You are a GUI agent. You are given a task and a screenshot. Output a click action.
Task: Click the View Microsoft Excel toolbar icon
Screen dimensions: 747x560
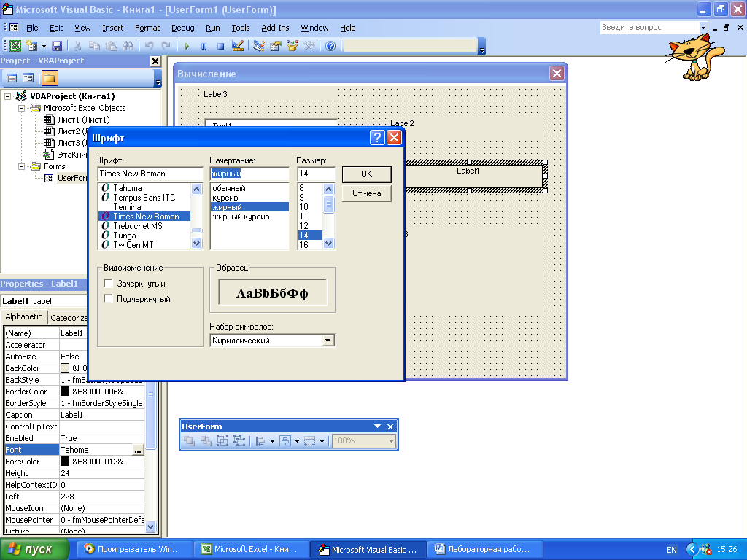(15, 46)
